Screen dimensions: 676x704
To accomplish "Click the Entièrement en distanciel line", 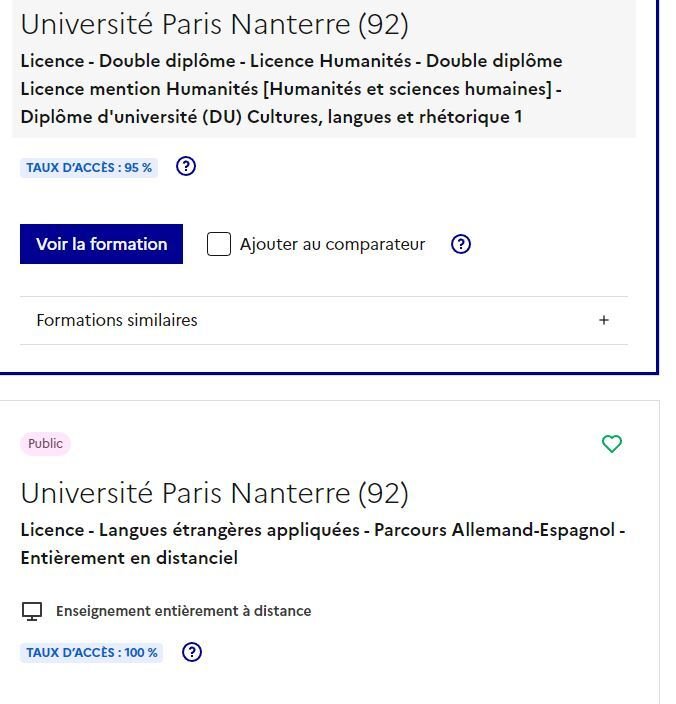I will coord(129,558).
